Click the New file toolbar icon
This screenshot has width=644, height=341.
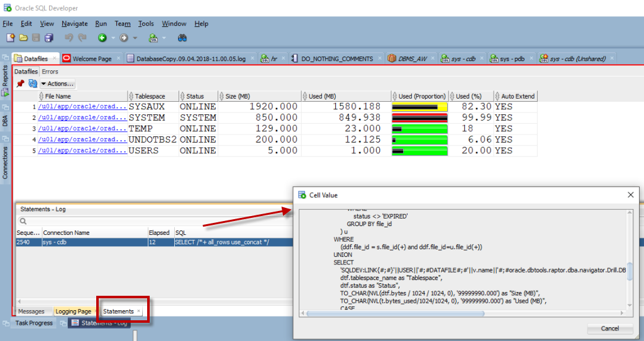pos(11,38)
